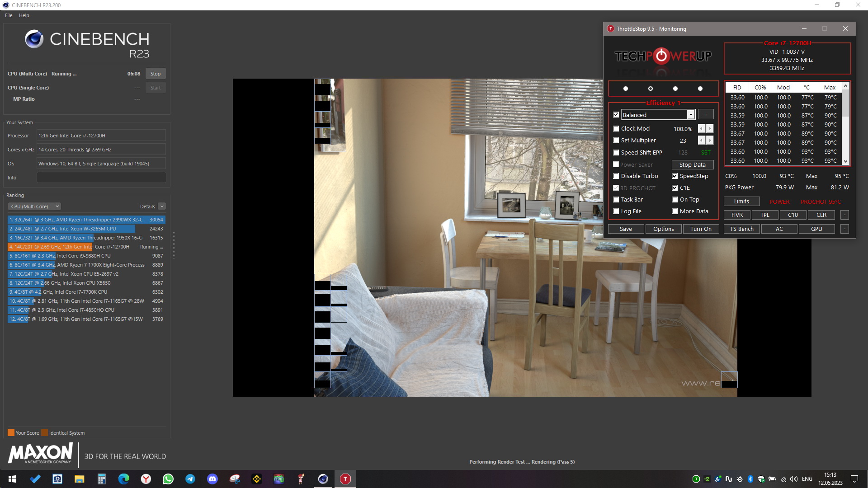Viewport: 868px width, 488px height.
Task: Decrease Clock Mod with left arrow
Action: [x=702, y=129]
